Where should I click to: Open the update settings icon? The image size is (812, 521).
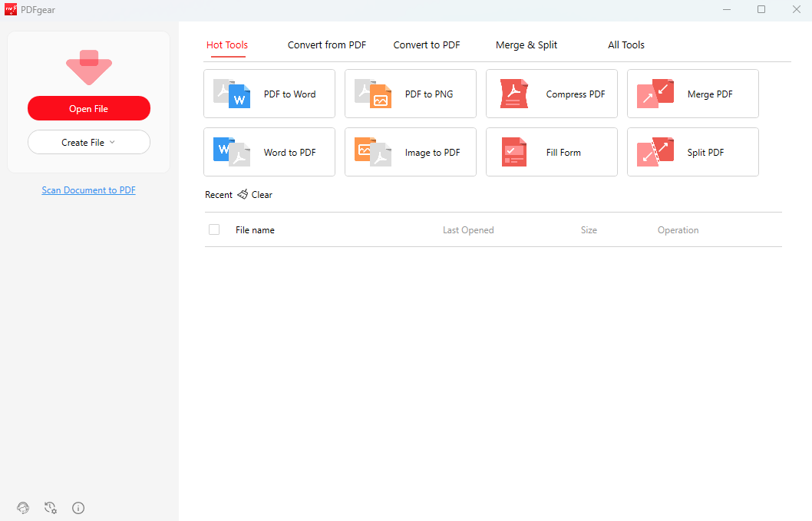[x=51, y=507]
